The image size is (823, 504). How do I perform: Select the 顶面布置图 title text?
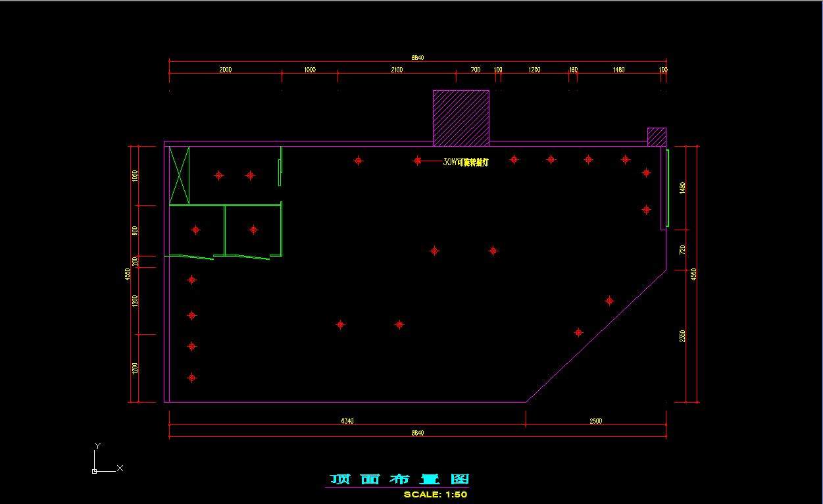(398, 480)
